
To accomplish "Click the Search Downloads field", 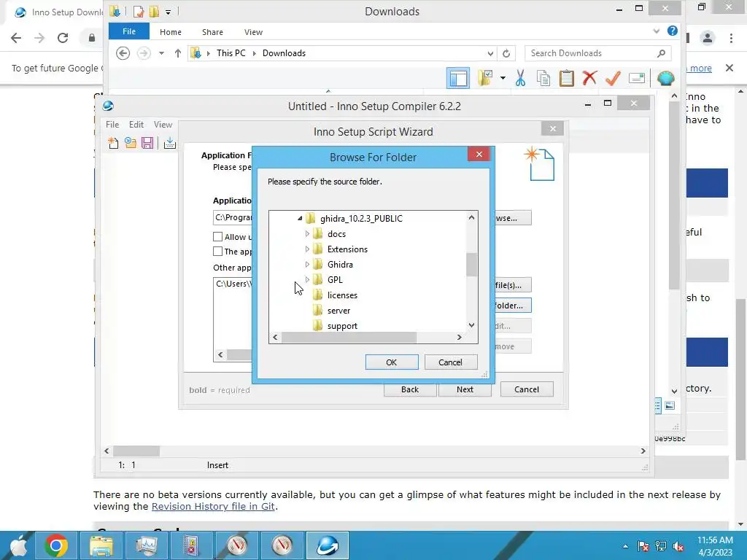I will [598, 53].
